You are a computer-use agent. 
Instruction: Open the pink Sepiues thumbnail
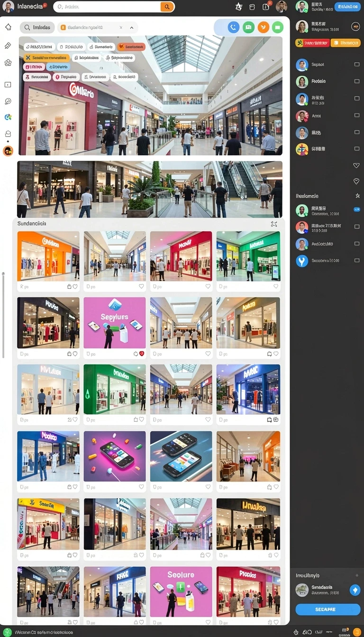(115, 323)
